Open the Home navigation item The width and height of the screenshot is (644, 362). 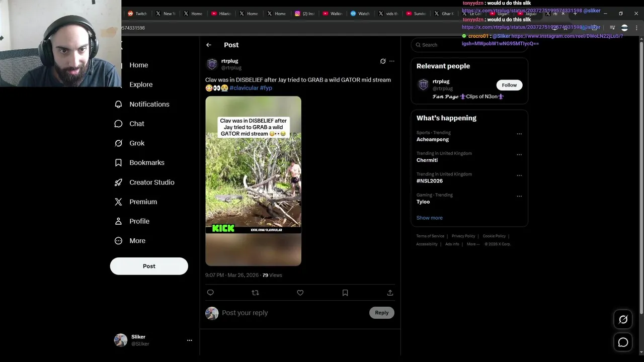coord(138,65)
